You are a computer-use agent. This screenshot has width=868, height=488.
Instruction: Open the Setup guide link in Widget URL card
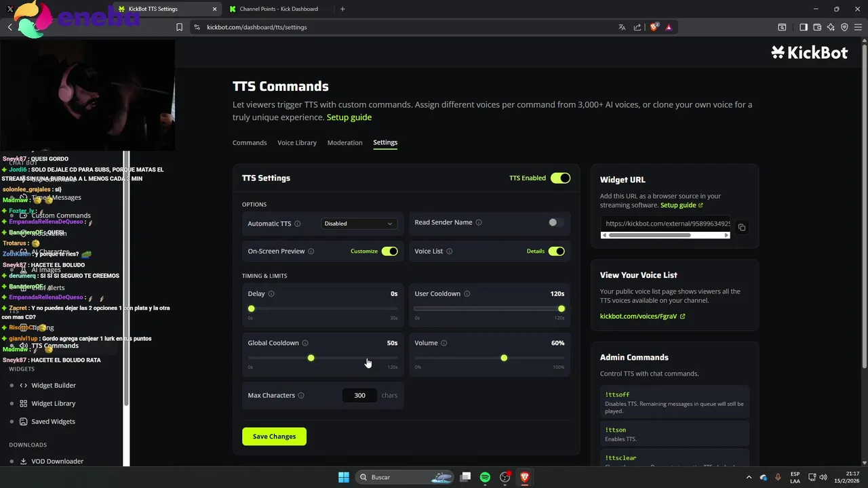[682, 205]
